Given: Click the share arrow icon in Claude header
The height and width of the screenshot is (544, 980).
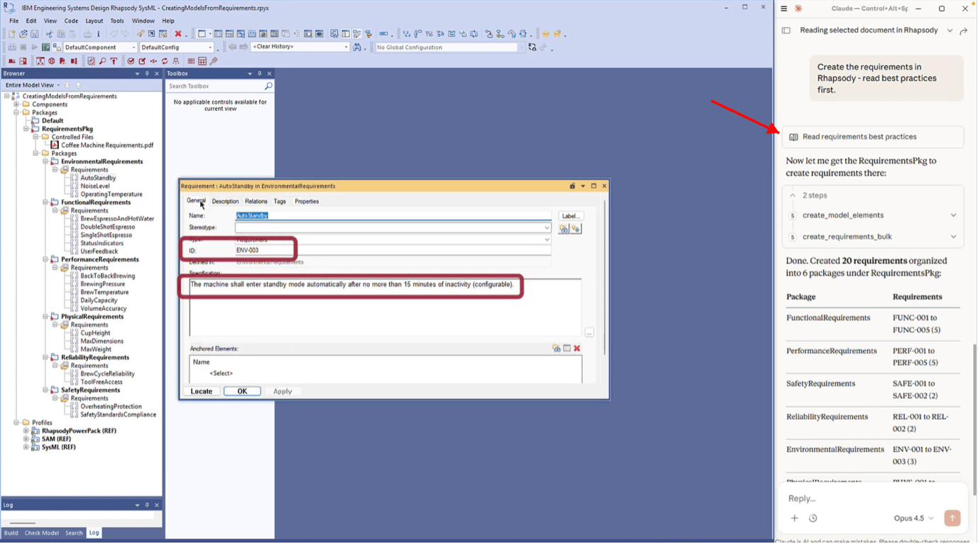Looking at the screenshot, I should tap(963, 31).
